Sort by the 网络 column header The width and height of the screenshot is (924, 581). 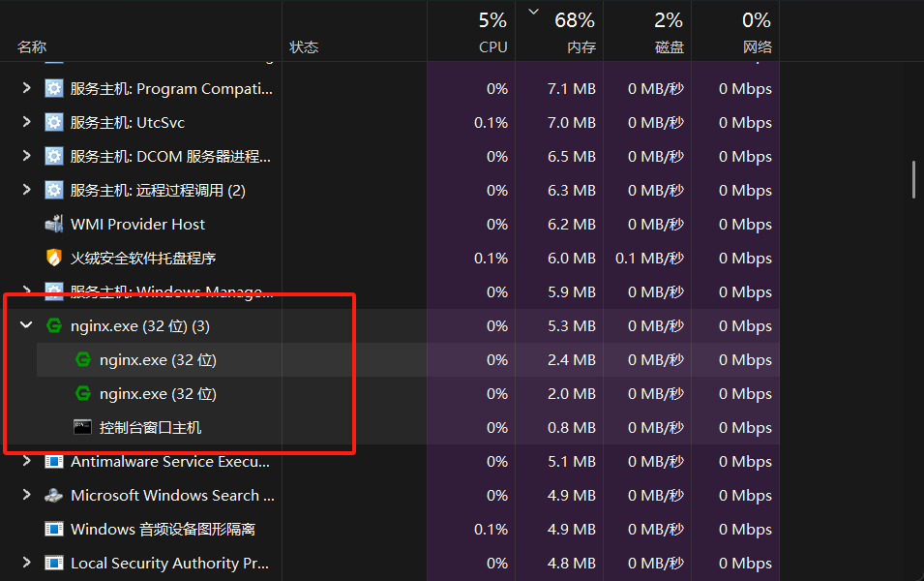[758, 47]
